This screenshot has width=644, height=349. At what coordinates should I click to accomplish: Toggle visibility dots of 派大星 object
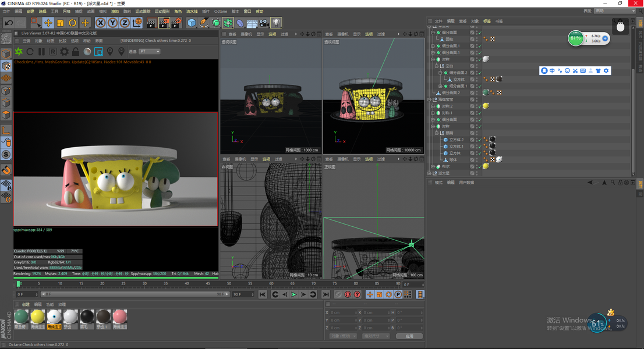pos(476,173)
